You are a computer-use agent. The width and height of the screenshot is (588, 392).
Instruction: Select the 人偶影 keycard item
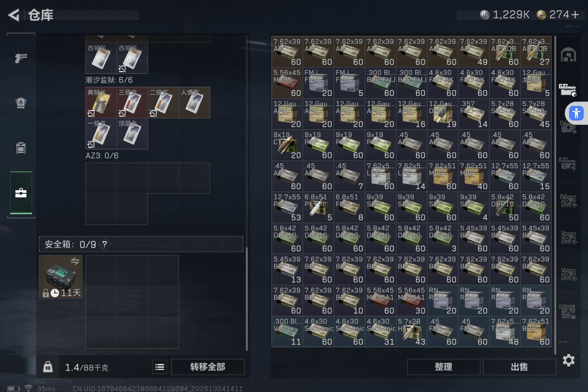pos(195,102)
